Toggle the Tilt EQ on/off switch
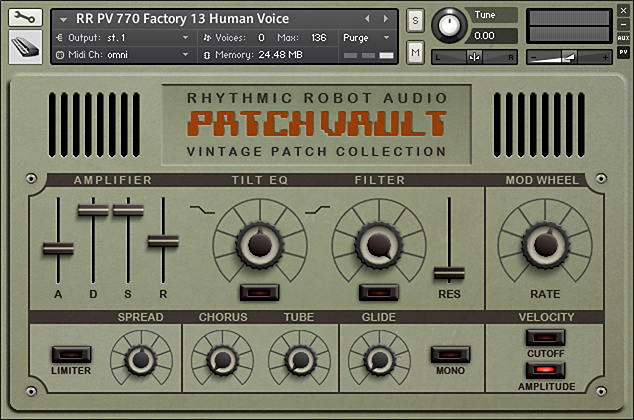634x420 pixels. (259, 293)
